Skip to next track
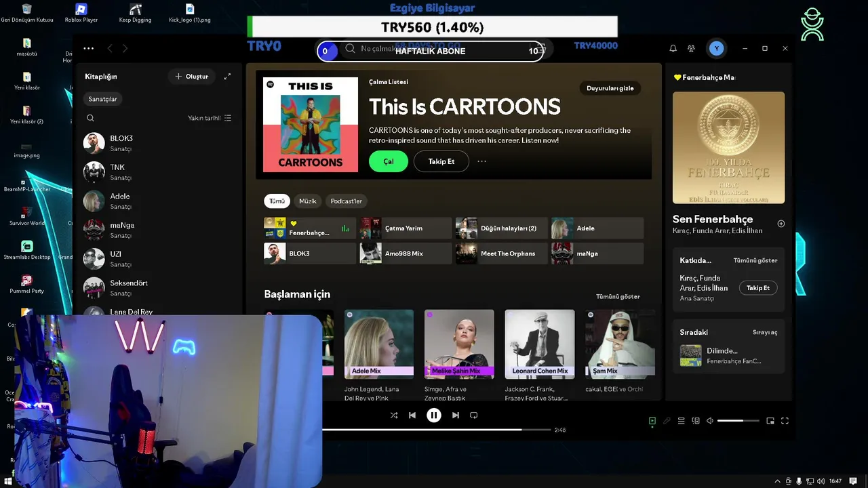The width and height of the screenshot is (868, 488). pos(456,415)
